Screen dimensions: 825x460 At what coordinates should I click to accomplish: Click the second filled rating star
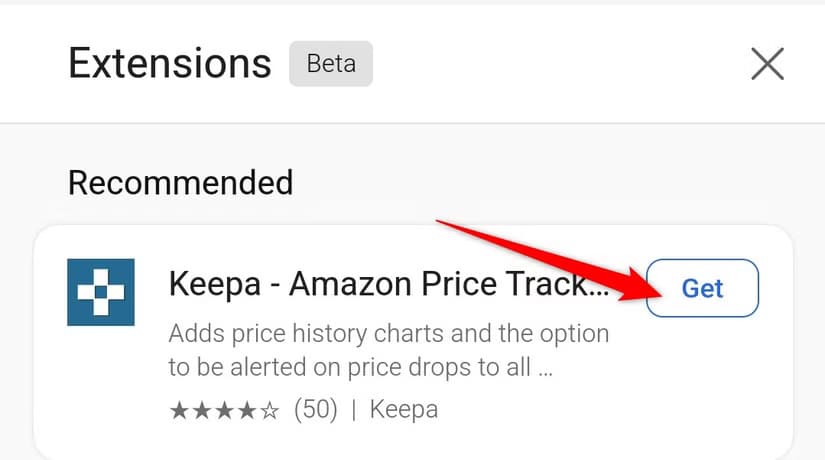pos(201,409)
